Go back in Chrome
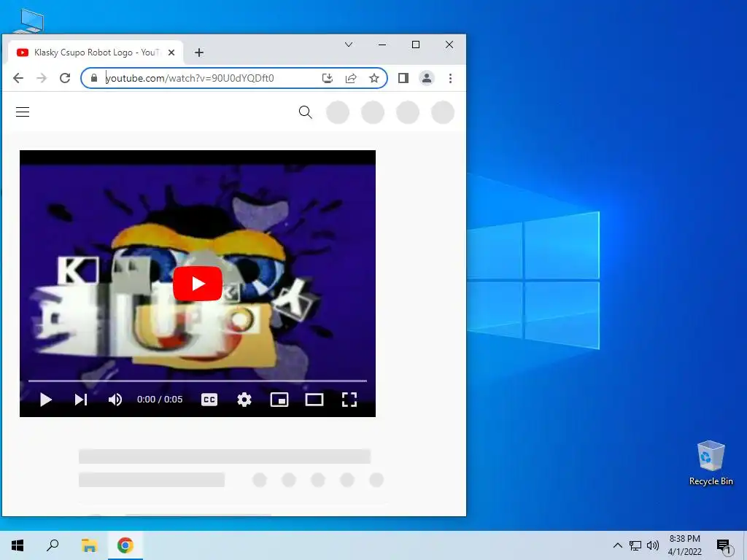 tap(18, 78)
